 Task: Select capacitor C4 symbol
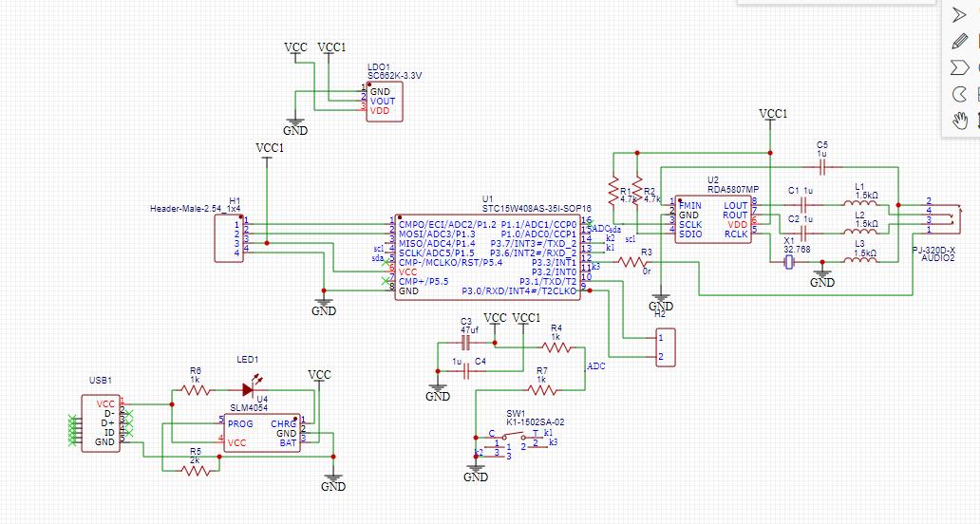[x=465, y=371]
